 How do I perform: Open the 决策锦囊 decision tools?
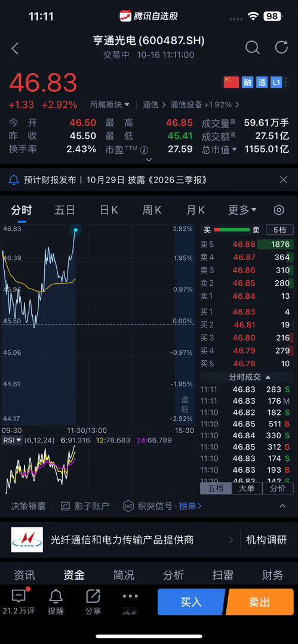pos(28,506)
